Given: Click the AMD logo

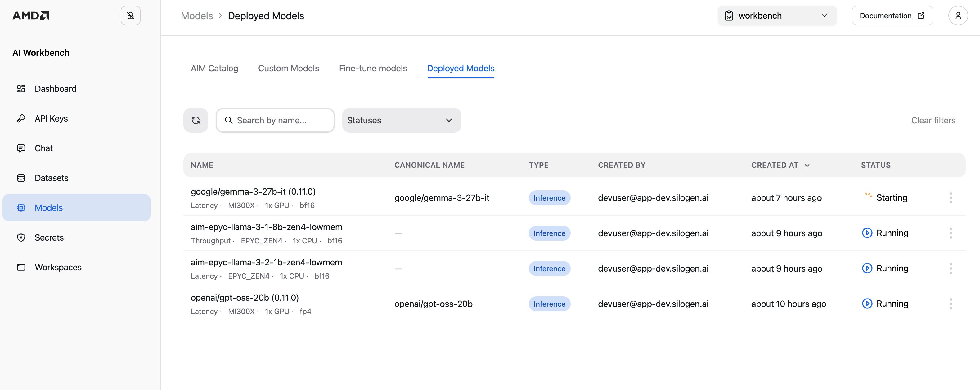Looking at the screenshot, I should coord(31,16).
